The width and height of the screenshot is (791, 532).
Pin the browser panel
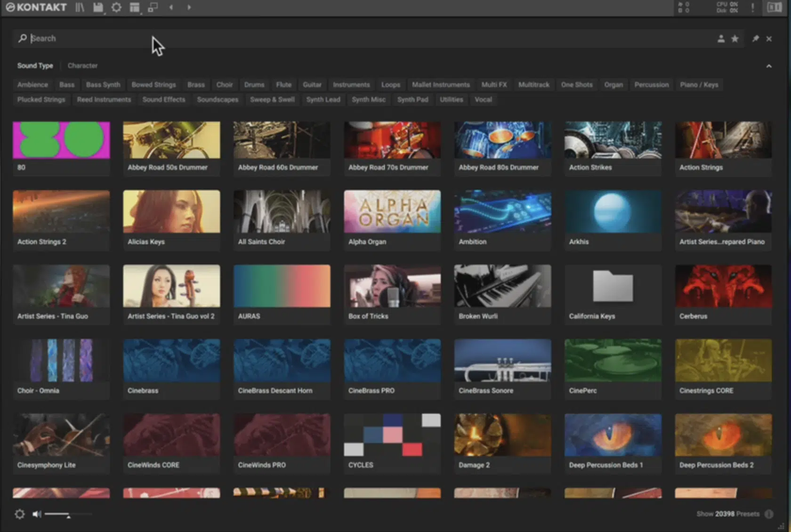click(755, 39)
